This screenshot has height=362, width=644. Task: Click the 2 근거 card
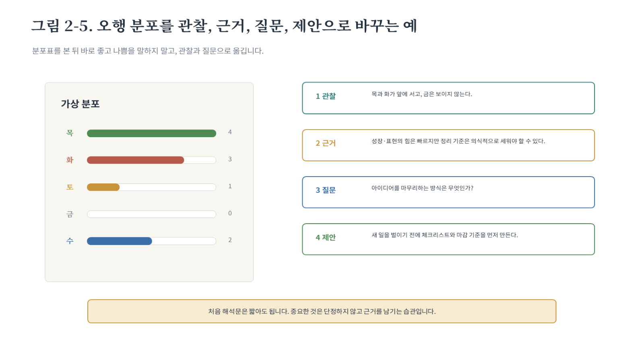point(448,145)
